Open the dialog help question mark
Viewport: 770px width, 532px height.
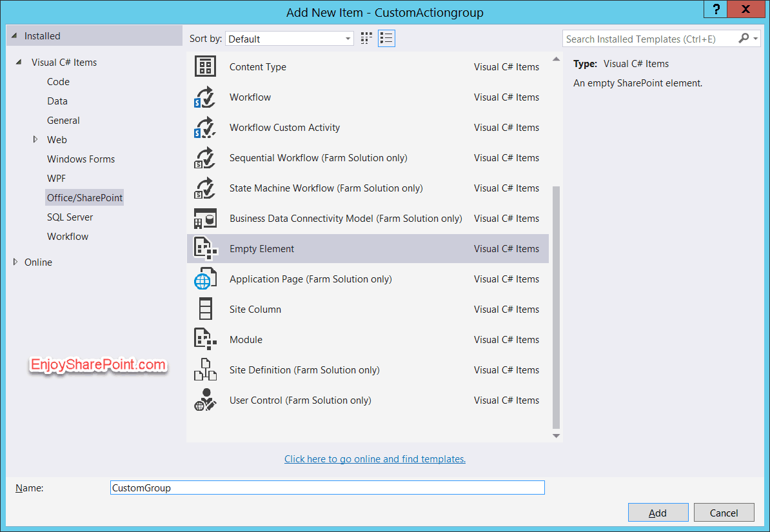coord(716,9)
